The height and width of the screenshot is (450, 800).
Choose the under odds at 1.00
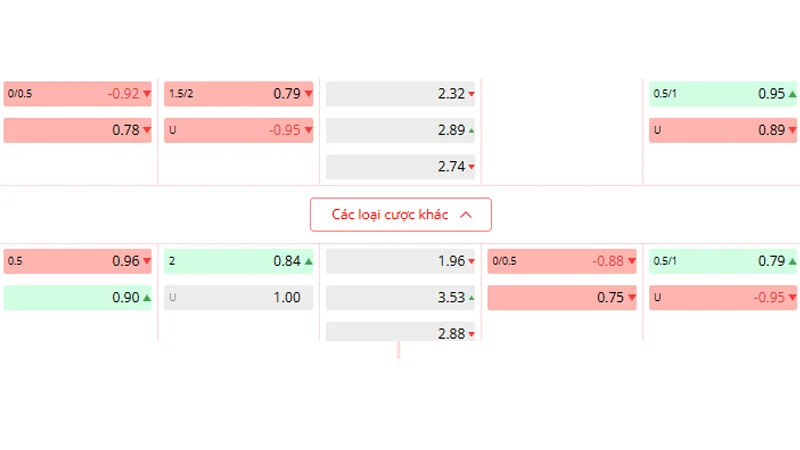(239, 297)
